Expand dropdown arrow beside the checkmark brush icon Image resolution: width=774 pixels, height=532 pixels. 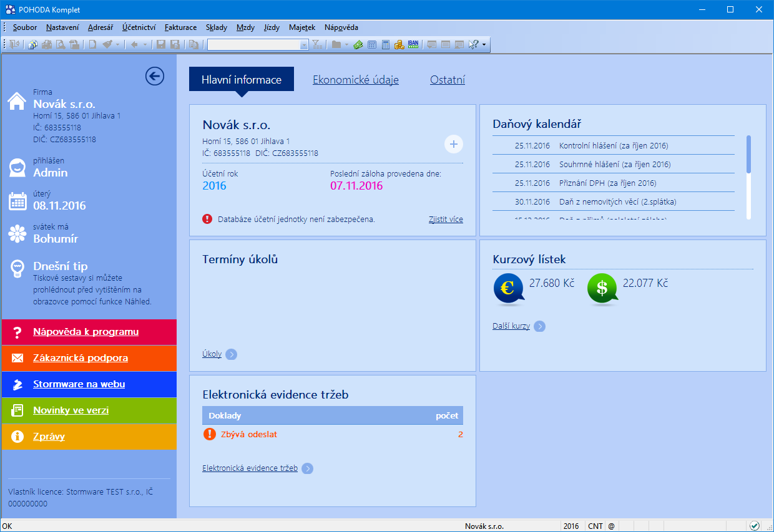coord(117,44)
